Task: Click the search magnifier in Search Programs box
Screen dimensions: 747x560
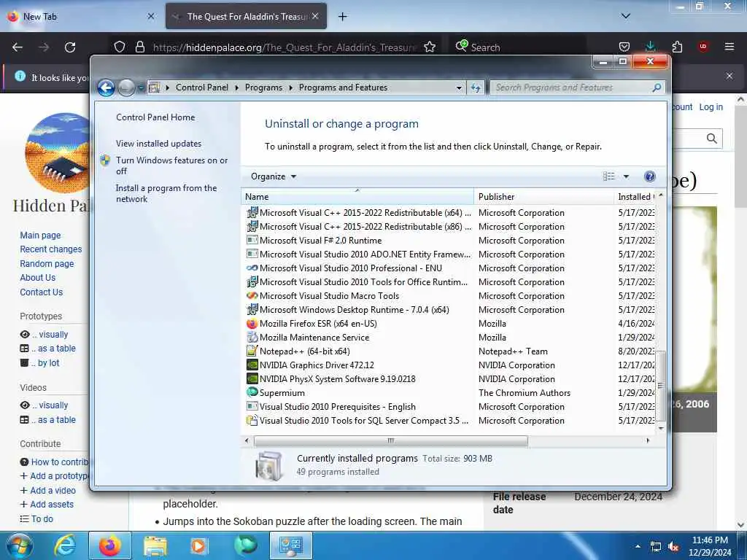Action: coord(657,87)
